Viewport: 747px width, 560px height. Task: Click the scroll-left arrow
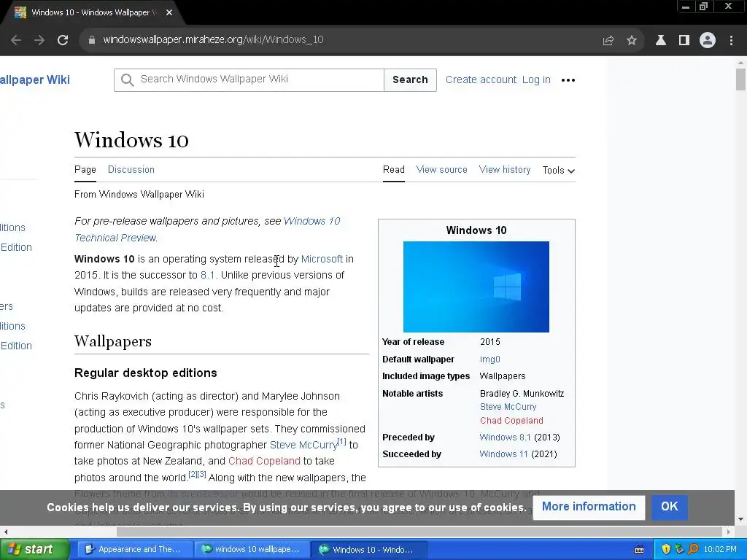5,532
